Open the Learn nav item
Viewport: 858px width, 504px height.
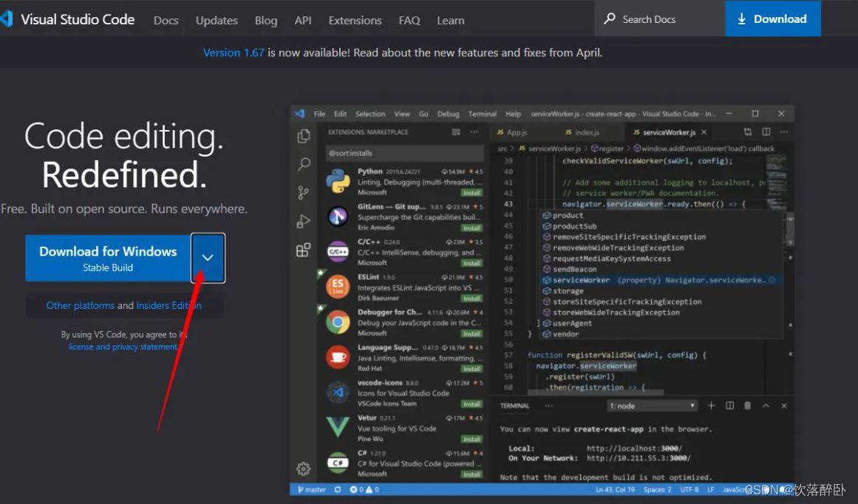tap(450, 20)
